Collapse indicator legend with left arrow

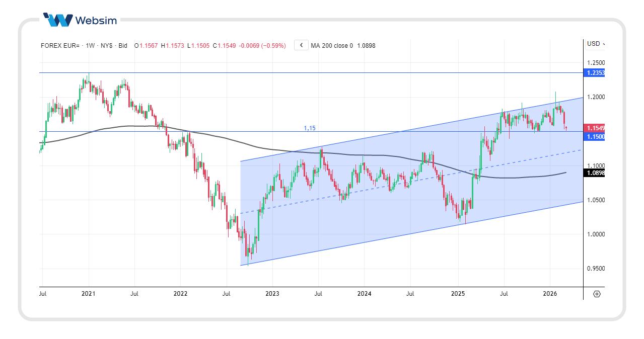point(301,45)
